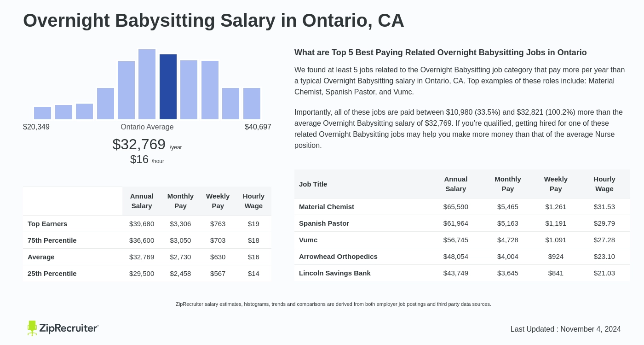
Task: Click 75th Percentile weekly pay '$703'
Action: coord(218,240)
